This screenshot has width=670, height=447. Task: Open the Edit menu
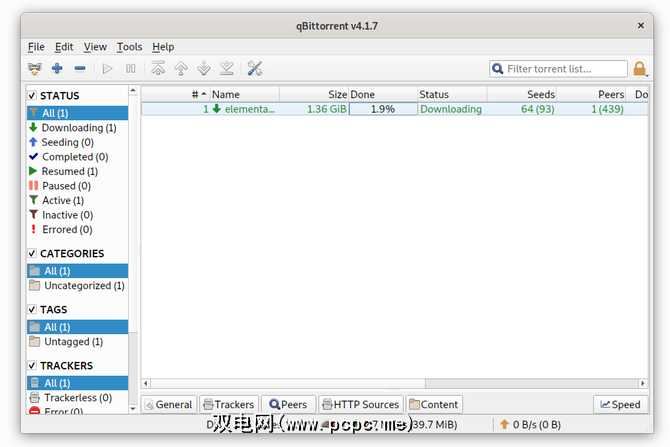tap(64, 47)
